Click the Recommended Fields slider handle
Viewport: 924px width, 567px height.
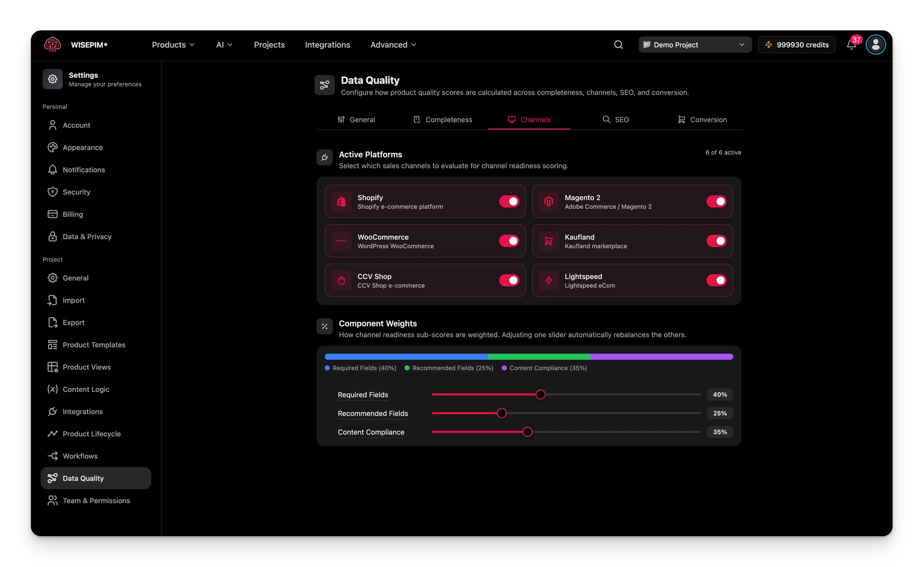click(501, 413)
